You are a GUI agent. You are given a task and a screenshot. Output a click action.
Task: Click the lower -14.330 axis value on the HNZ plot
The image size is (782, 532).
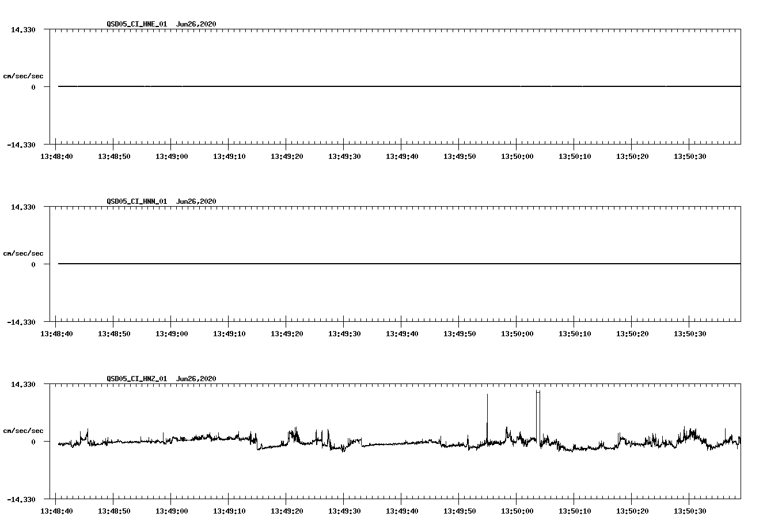[x=21, y=500]
